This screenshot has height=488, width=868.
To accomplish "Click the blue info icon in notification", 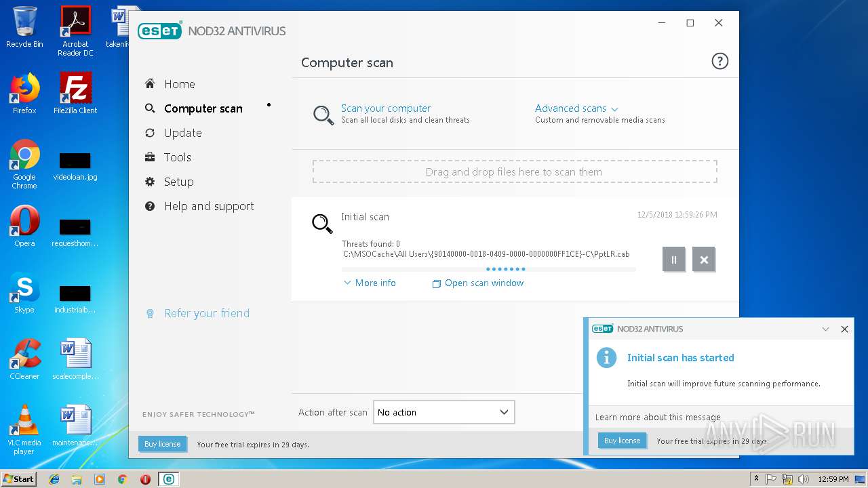I will pyautogui.click(x=606, y=357).
